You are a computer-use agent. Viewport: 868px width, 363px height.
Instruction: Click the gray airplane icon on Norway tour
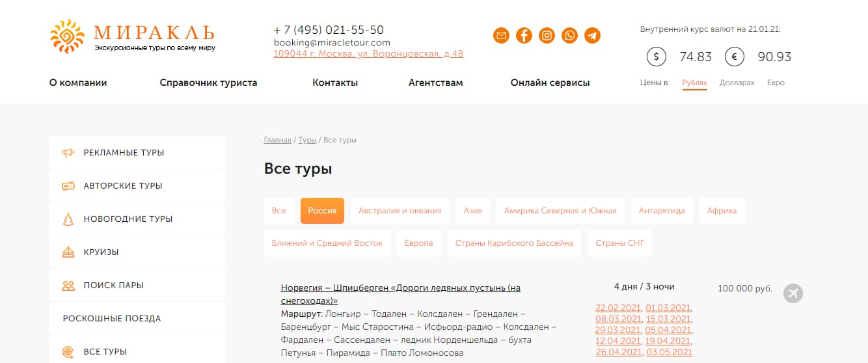(793, 293)
